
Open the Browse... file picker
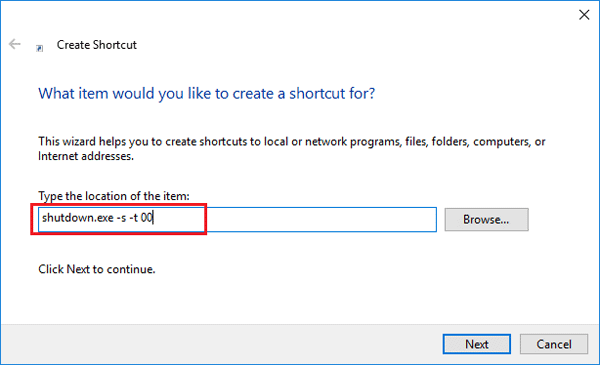click(486, 220)
